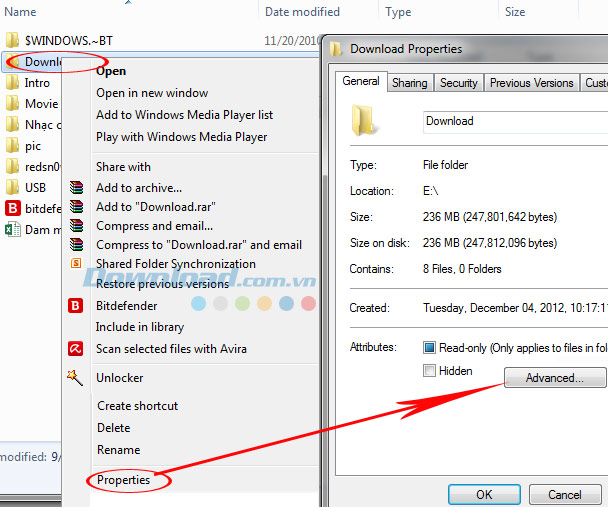608x507 pixels.
Task: Click the Unlocker wand icon
Action: pyautogui.click(x=75, y=378)
